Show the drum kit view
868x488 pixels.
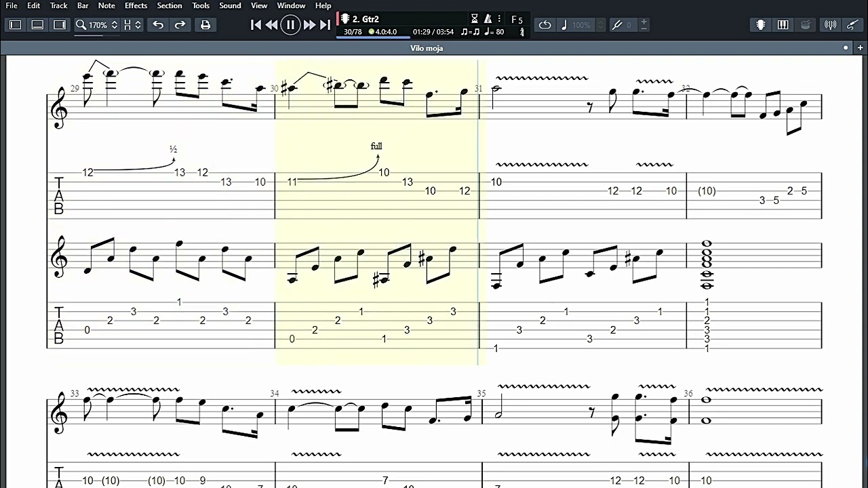[x=806, y=25]
